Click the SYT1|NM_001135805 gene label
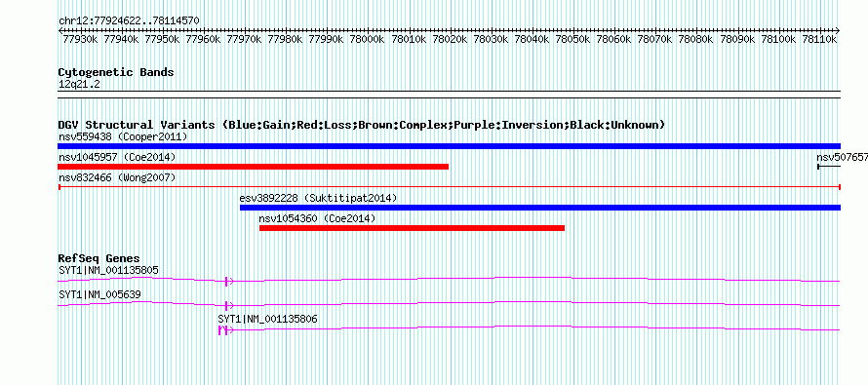The width and height of the screenshot is (868, 385). [108, 271]
